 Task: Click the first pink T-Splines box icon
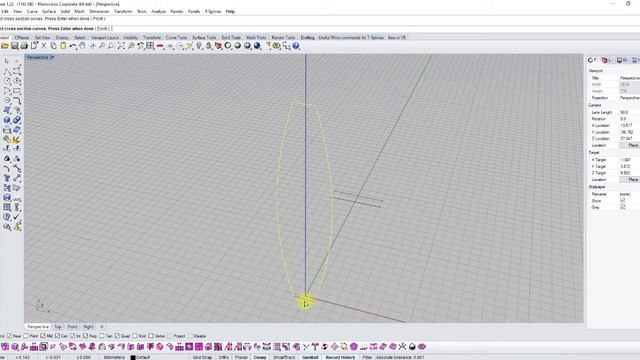tap(5, 347)
